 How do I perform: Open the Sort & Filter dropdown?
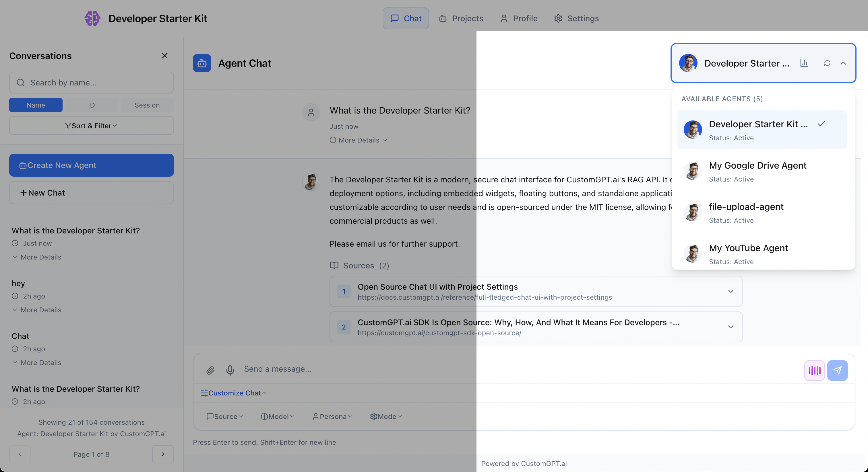pyautogui.click(x=91, y=126)
